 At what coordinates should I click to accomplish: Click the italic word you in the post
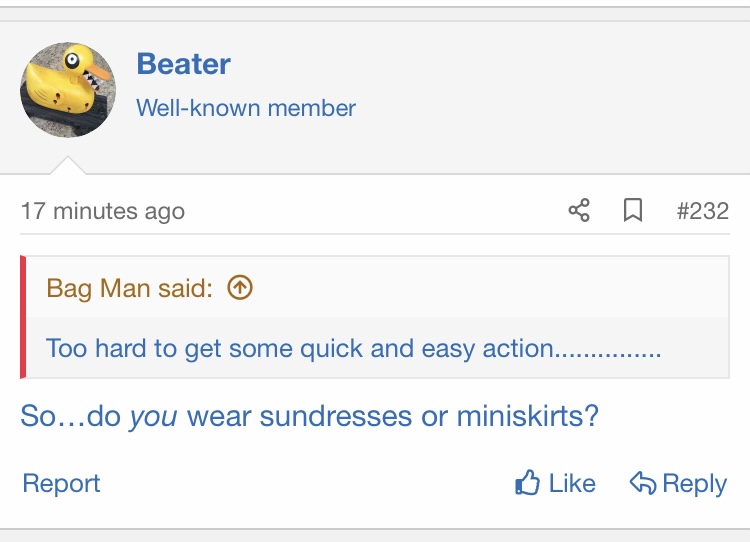click(x=153, y=416)
